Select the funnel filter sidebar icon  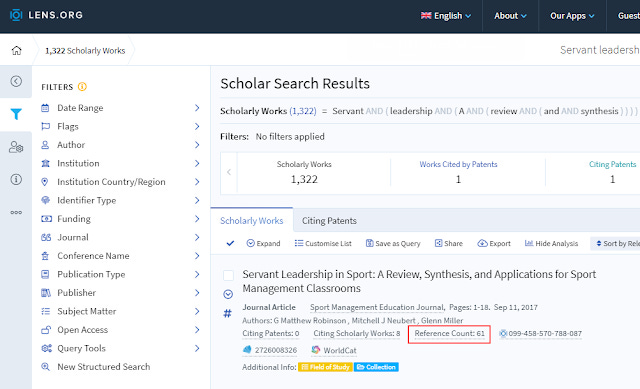coord(16,114)
